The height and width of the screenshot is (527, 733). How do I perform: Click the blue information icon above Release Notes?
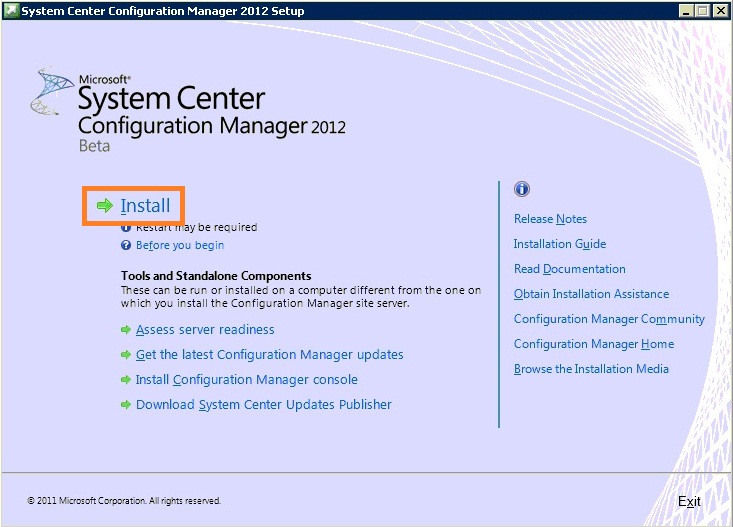(522, 189)
